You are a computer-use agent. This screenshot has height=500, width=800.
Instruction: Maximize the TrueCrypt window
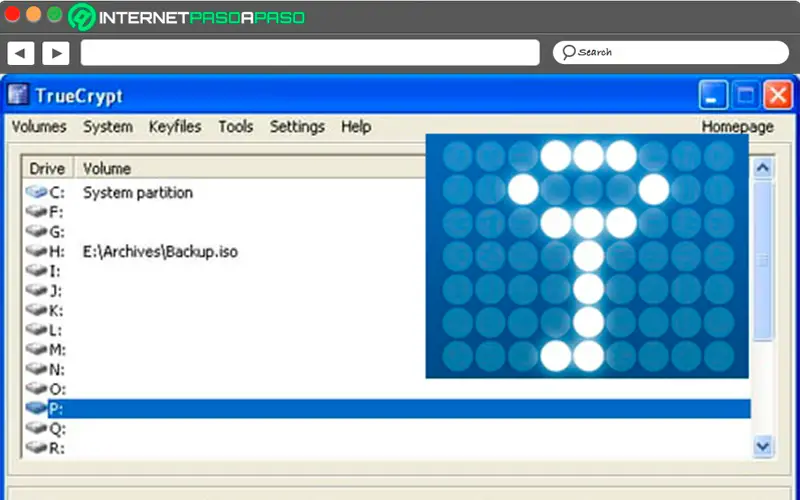745,95
